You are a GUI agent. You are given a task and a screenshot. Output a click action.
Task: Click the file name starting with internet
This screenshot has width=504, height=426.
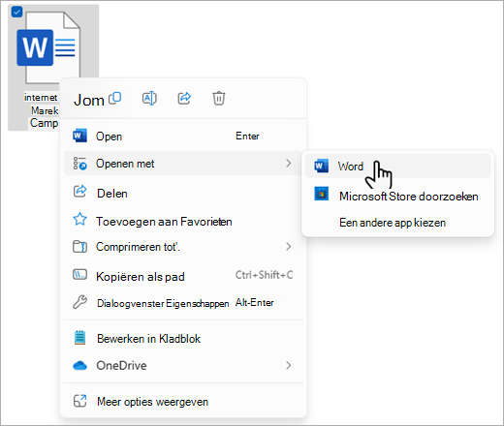42,110
